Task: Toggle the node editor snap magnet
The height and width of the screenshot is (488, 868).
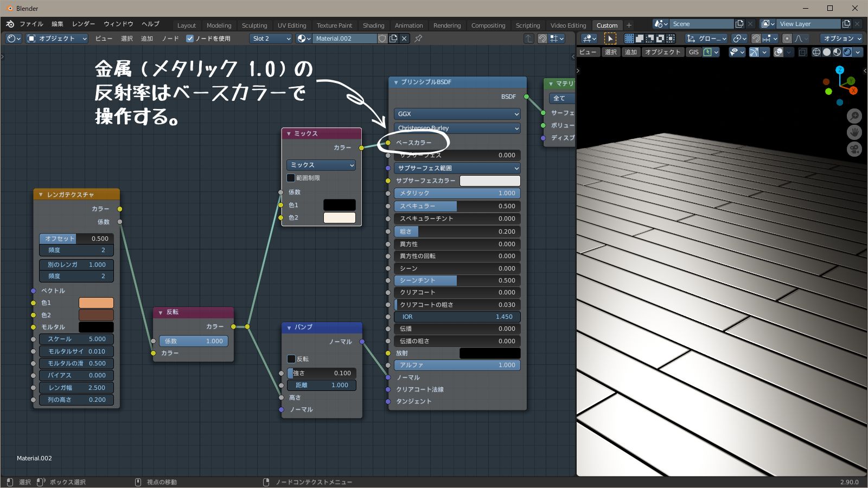Action: click(x=542, y=38)
